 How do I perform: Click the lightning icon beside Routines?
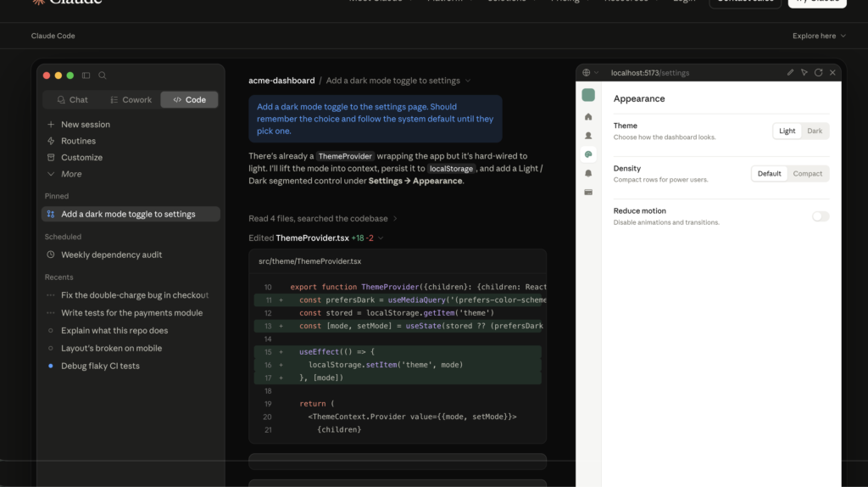pyautogui.click(x=51, y=142)
